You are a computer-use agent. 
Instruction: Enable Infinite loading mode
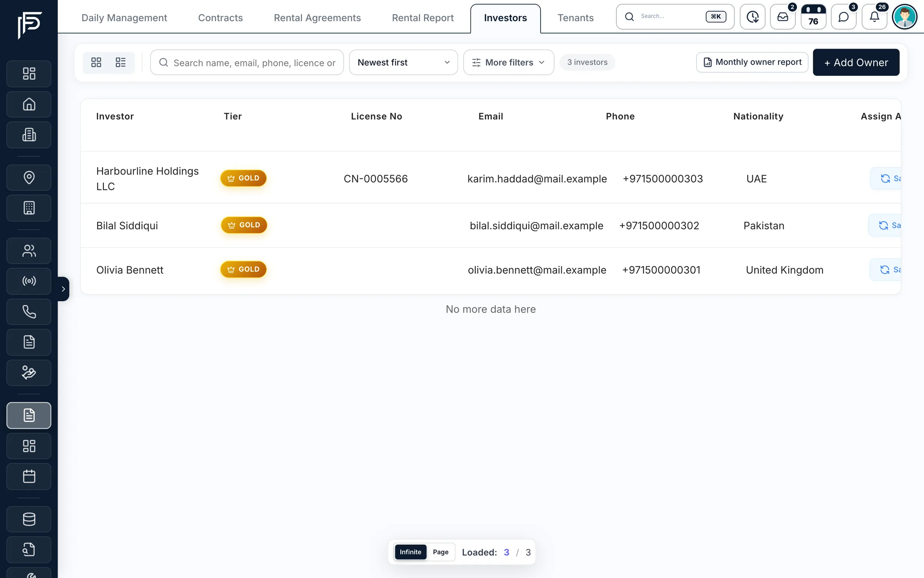(410, 552)
